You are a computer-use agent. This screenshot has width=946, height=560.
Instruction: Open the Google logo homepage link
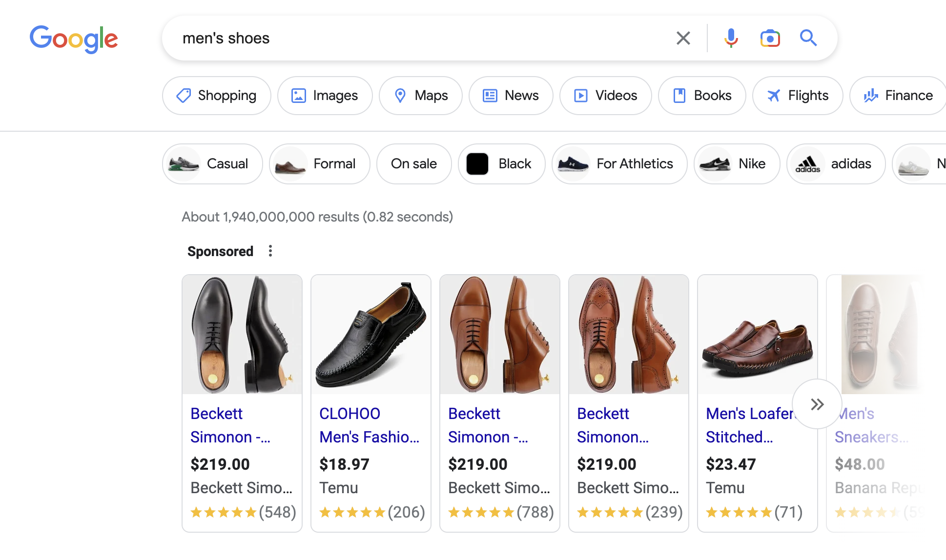(x=74, y=39)
